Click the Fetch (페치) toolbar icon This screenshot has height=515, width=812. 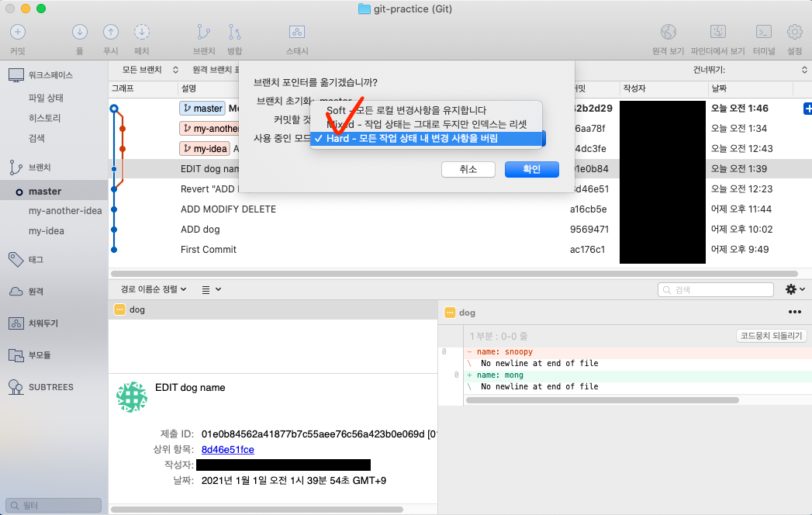142,32
